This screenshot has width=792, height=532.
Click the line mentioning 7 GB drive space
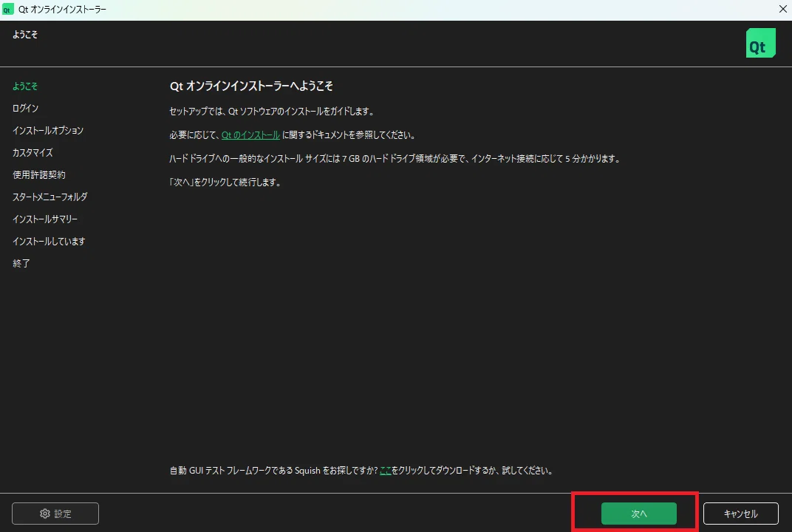coord(395,159)
